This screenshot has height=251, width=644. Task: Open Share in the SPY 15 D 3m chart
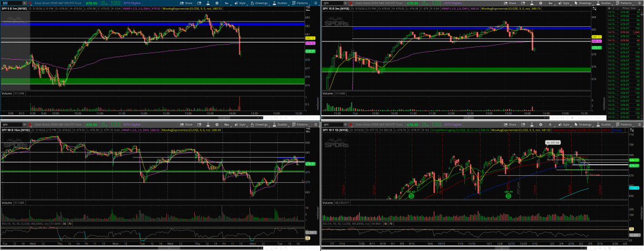pos(510,3)
